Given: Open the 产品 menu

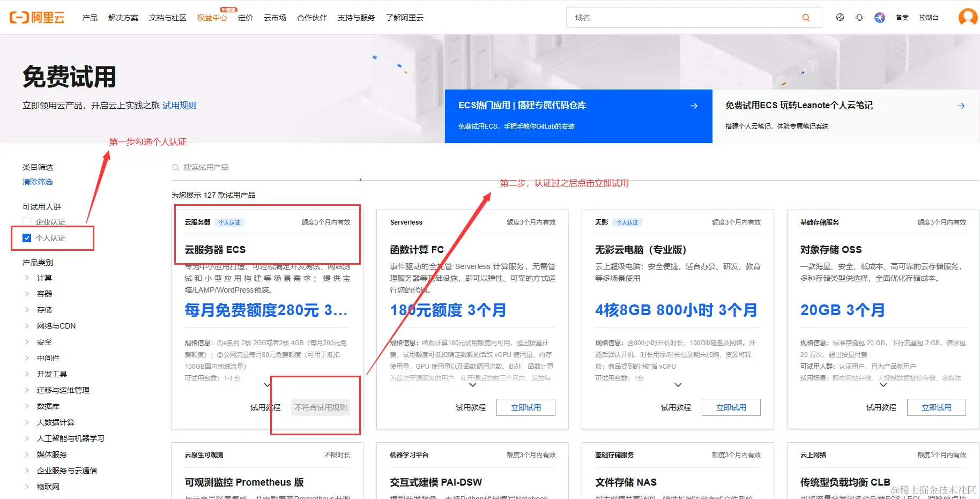Looking at the screenshot, I should [x=89, y=17].
